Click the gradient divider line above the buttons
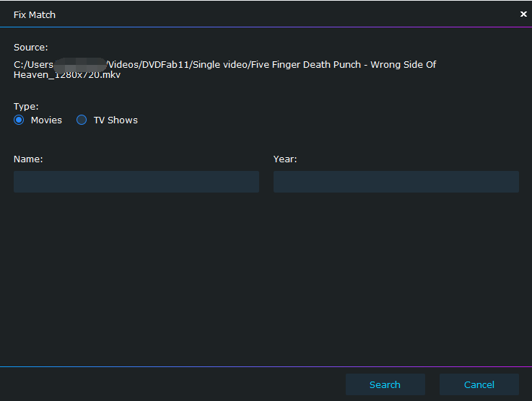This screenshot has width=532, height=401. [x=266, y=367]
